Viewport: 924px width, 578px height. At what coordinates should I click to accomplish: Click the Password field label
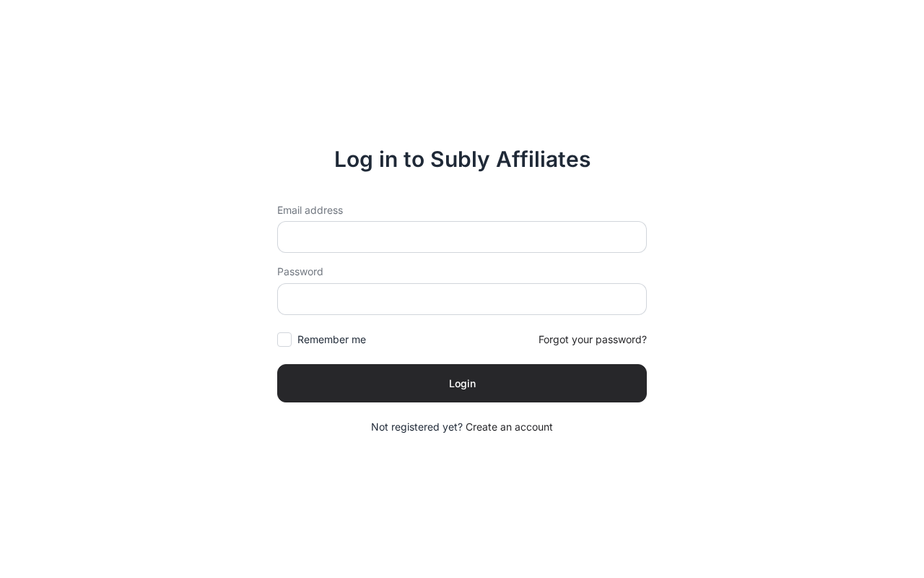[300, 272]
